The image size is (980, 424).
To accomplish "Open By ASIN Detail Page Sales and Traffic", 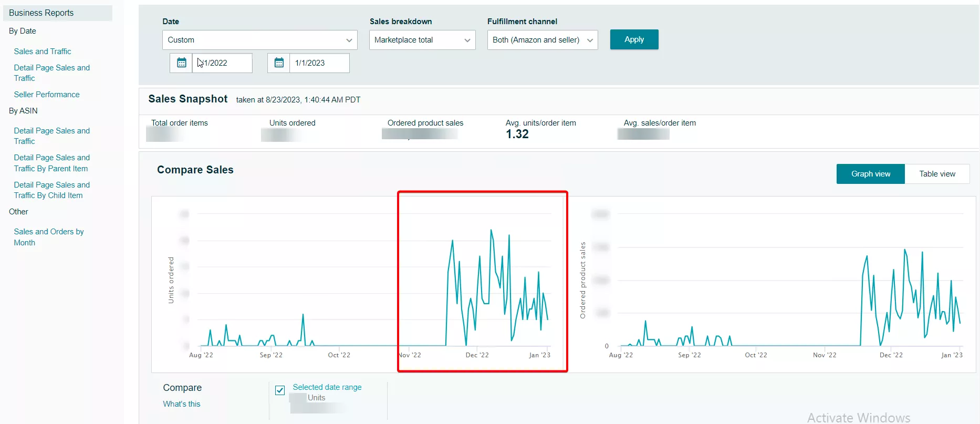I will click(x=52, y=136).
